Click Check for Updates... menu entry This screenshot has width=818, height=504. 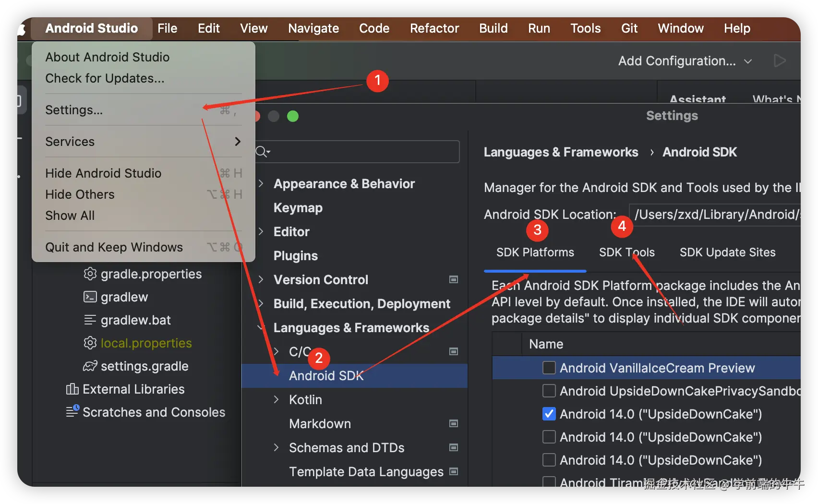pos(105,78)
